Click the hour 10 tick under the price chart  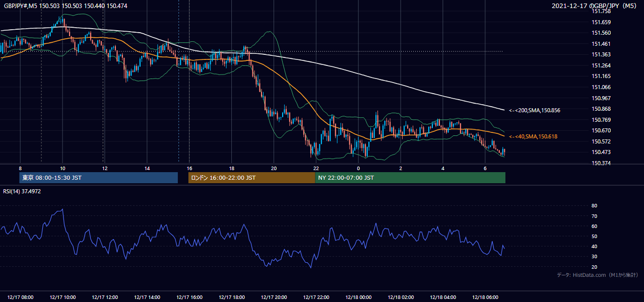tap(62, 168)
